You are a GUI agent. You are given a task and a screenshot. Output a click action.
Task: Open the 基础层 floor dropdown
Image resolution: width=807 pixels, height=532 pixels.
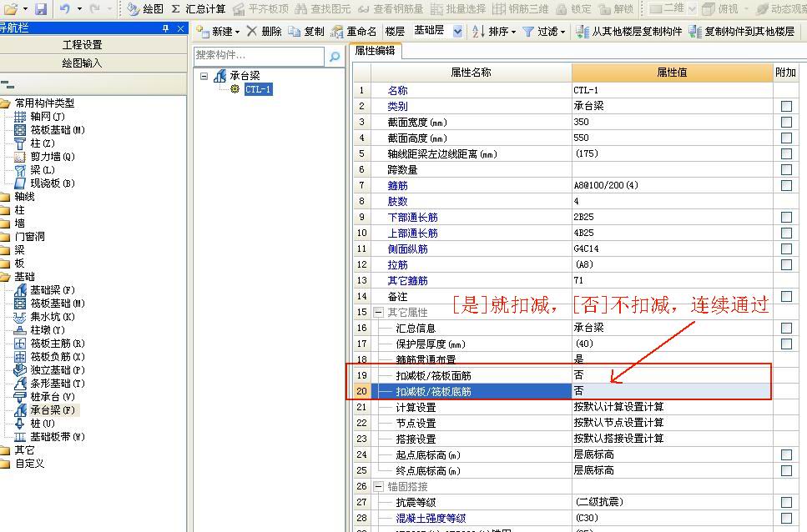[457, 32]
